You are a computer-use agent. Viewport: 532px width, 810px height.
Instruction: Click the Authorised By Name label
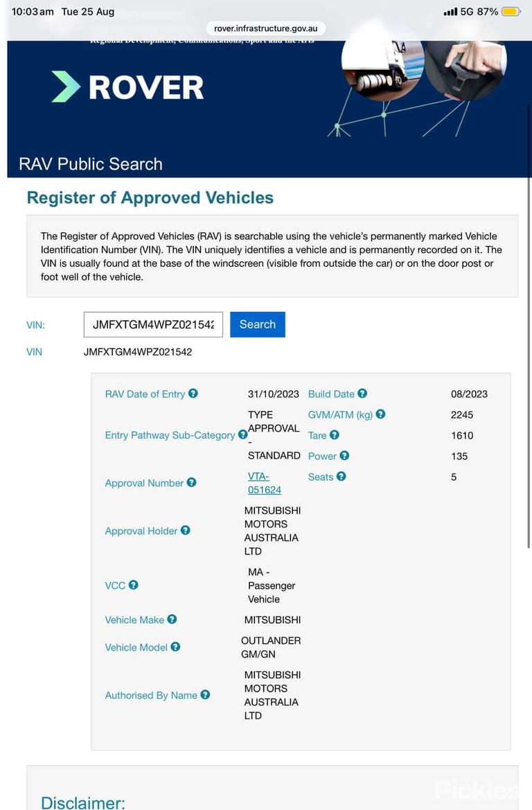151,695
